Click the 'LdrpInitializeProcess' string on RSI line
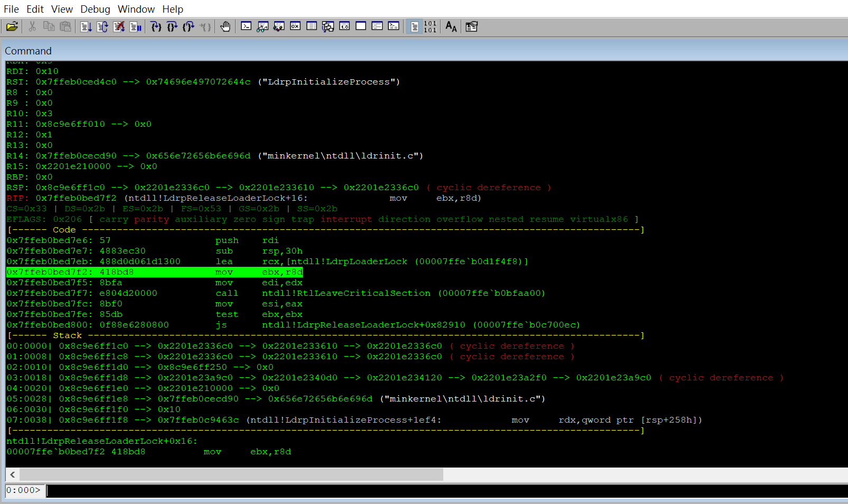The height and width of the screenshot is (504, 848). click(329, 82)
